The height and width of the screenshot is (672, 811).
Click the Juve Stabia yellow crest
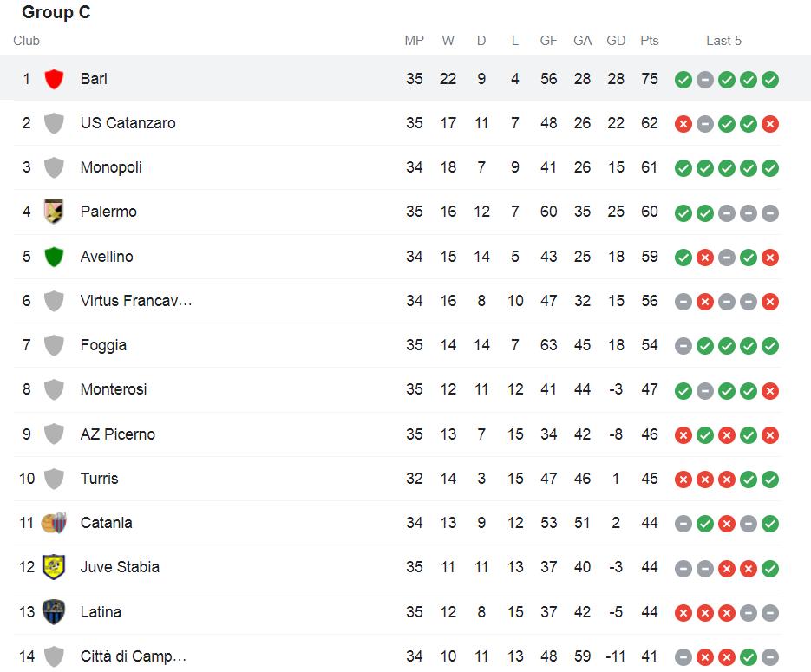(54, 567)
